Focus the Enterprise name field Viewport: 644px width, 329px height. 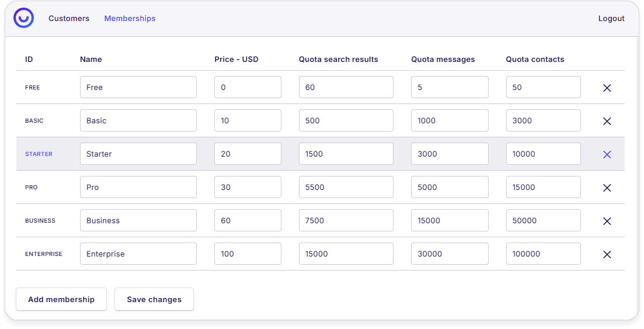click(x=138, y=254)
